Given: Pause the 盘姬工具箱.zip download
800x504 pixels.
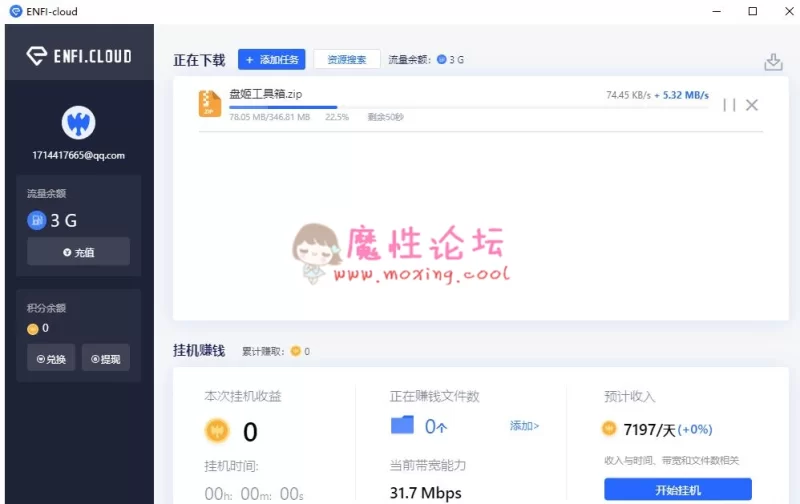Looking at the screenshot, I should click(729, 105).
